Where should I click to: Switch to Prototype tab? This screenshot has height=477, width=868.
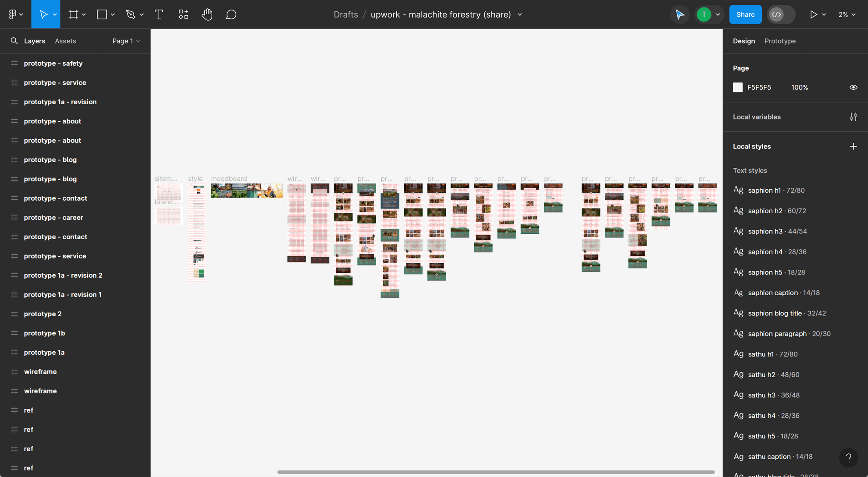tap(780, 41)
